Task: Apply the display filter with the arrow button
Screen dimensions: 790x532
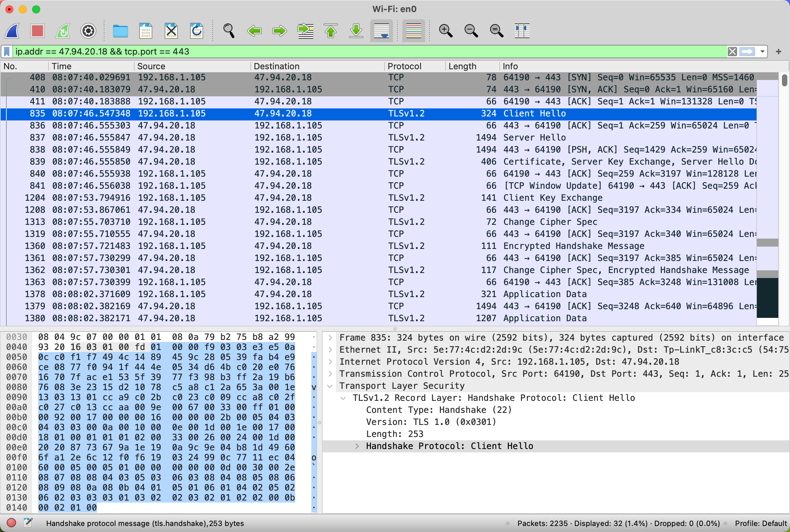Action: (x=747, y=52)
